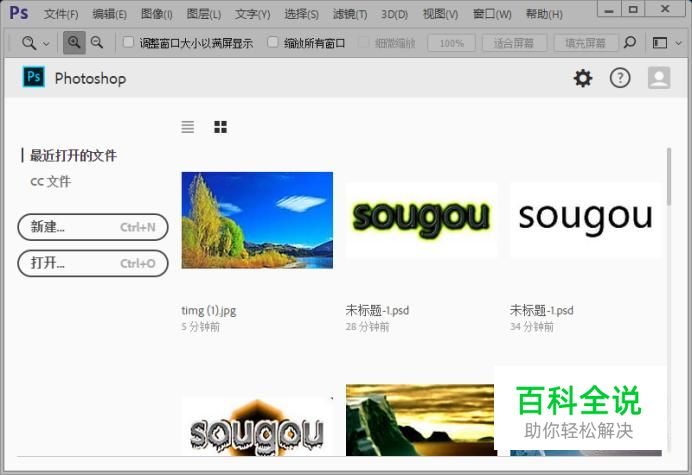The width and height of the screenshot is (692, 475).
Task: Open the glowing green sougou thumbnail
Action: pyautogui.click(x=421, y=220)
